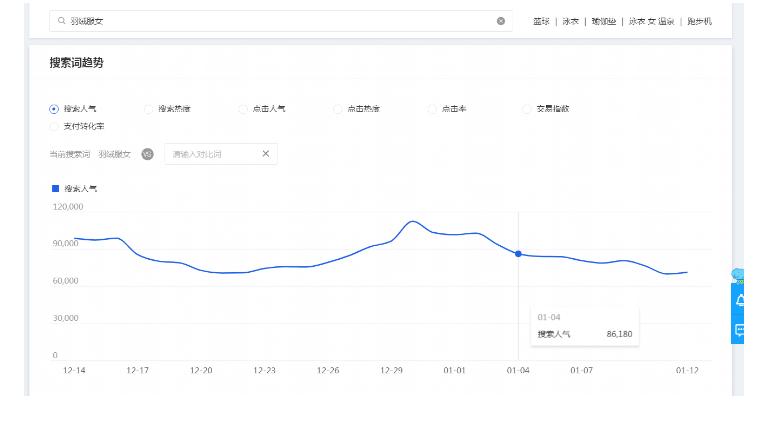Click the 01-12 x-axis date label
The width and height of the screenshot is (766, 430).
click(687, 370)
